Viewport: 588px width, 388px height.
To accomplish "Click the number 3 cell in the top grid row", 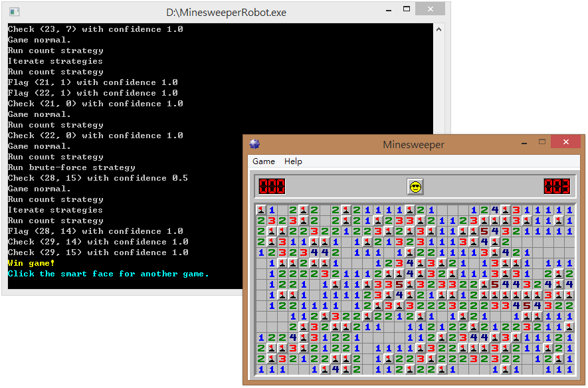I will [x=516, y=210].
